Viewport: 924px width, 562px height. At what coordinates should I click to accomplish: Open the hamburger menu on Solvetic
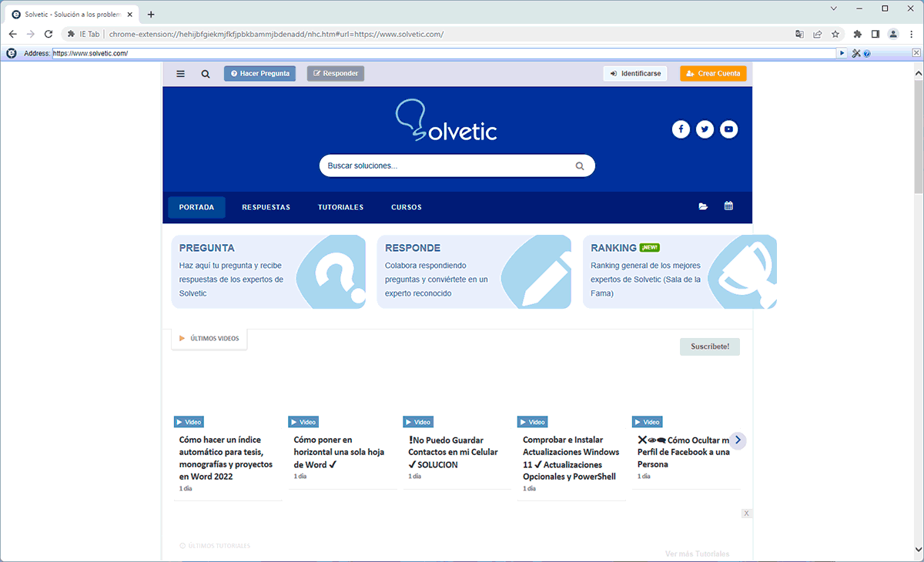point(181,74)
